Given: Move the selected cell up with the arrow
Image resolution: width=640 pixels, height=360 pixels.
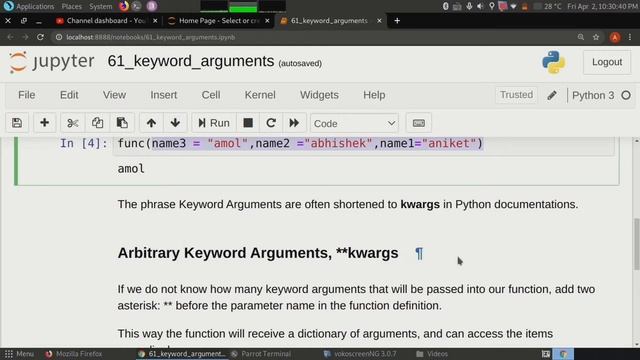Looking at the screenshot, I should 151,123.
